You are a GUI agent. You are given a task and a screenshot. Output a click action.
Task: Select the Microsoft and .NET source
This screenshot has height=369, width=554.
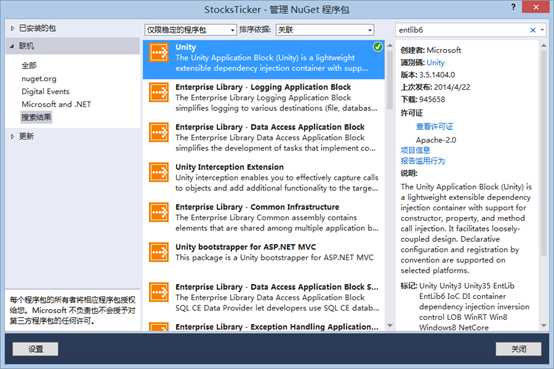click(x=56, y=104)
